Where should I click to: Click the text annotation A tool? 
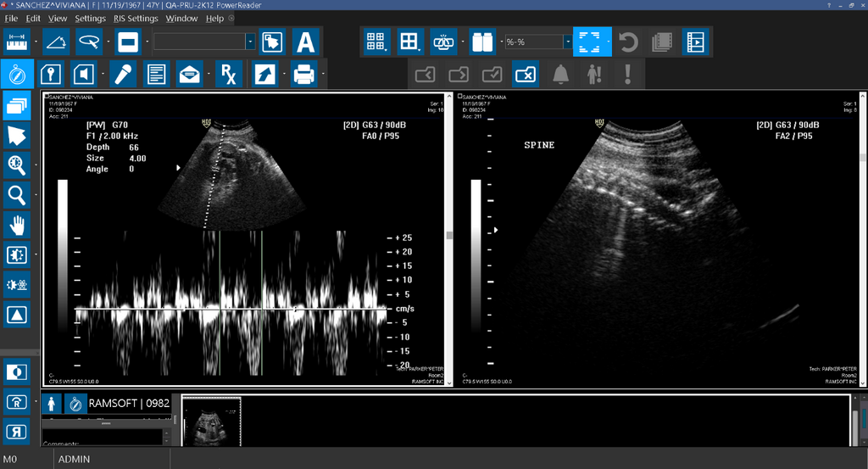305,41
